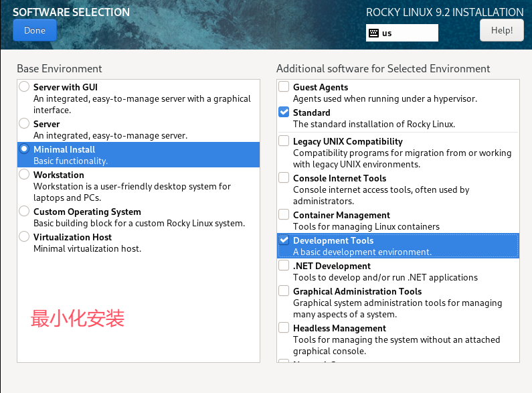Check Graphical Administration Tools checkbox

[x=284, y=291]
